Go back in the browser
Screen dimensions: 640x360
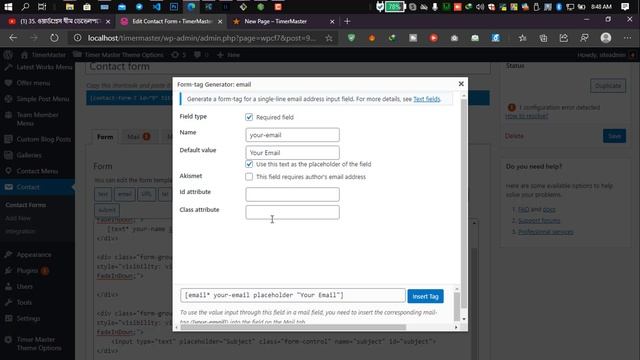tap(13, 38)
